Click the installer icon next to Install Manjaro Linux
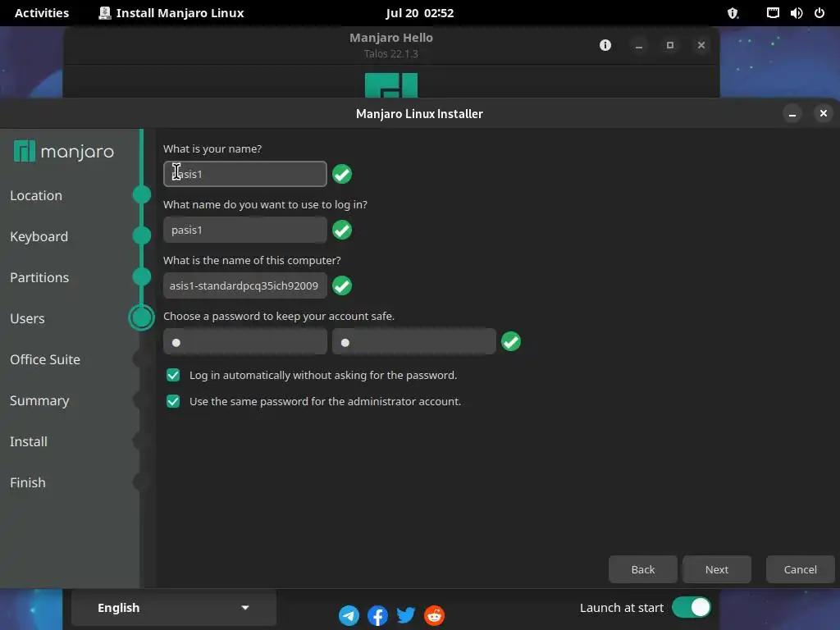 tap(105, 13)
